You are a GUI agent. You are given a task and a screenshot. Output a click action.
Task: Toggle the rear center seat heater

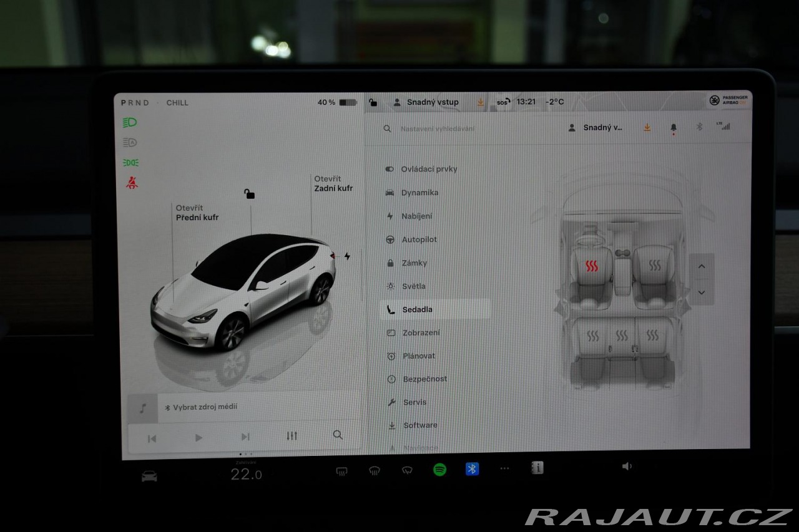(622, 336)
